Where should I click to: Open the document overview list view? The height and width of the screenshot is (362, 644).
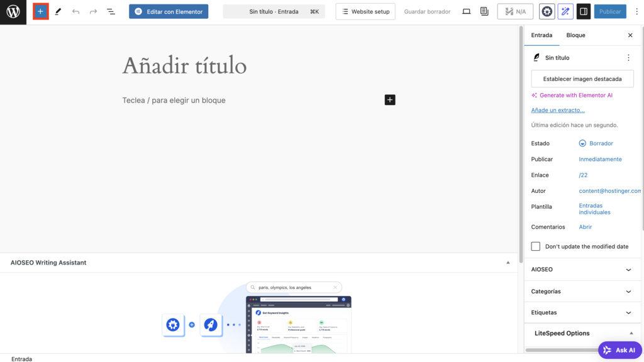[111, 11]
